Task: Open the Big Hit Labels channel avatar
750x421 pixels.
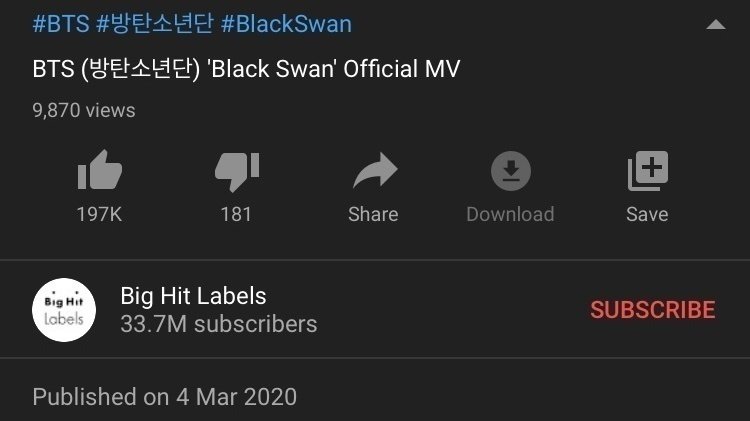Action: [64, 310]
